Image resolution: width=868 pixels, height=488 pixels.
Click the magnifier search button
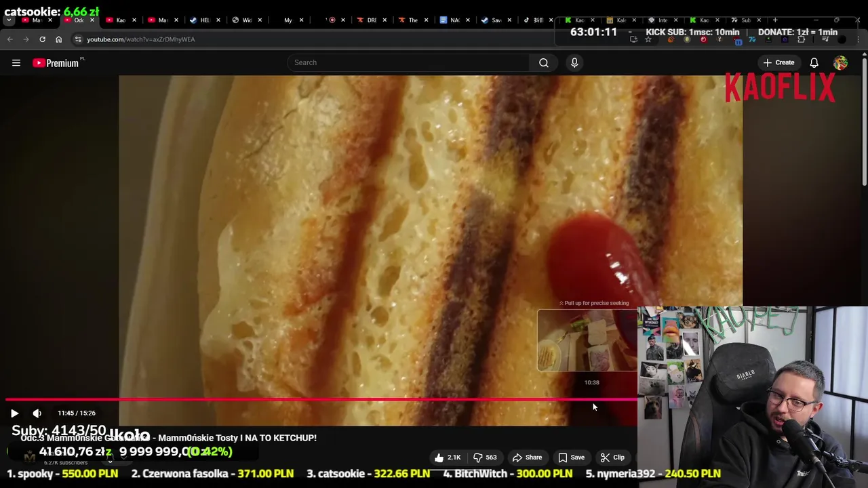tap(544, 63)
